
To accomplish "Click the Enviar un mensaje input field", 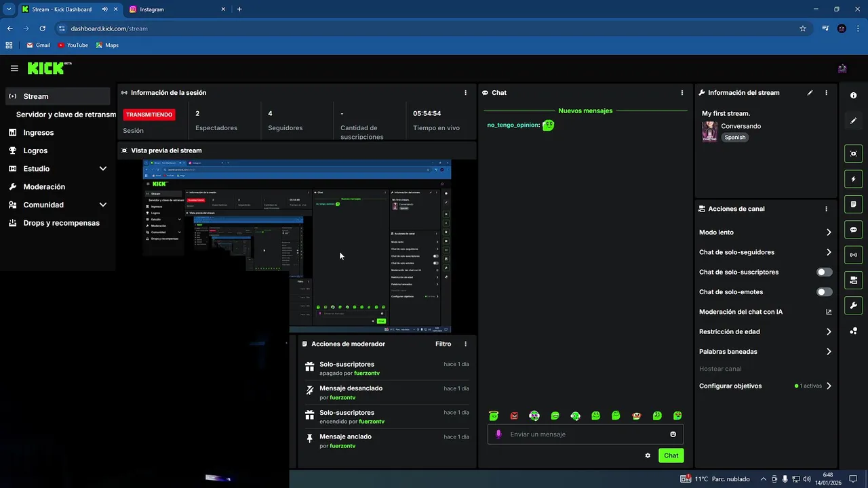I will point(585,434).
